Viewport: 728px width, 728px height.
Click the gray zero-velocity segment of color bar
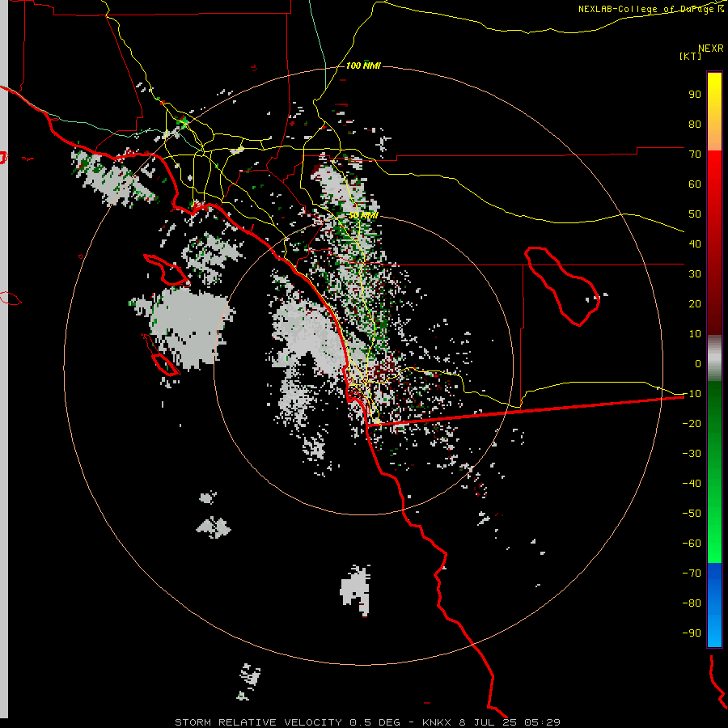(x=714, y=358)
